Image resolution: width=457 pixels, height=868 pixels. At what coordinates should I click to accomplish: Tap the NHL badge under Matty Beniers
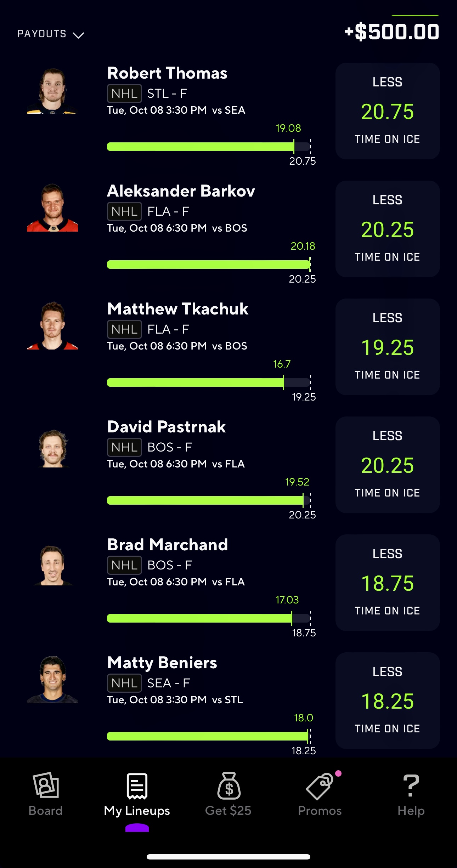(124, 683)
